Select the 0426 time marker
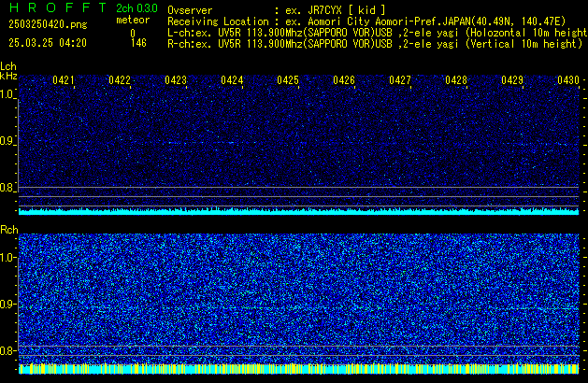Viewport: 588px width, 383px height. [x=344, y=80]
